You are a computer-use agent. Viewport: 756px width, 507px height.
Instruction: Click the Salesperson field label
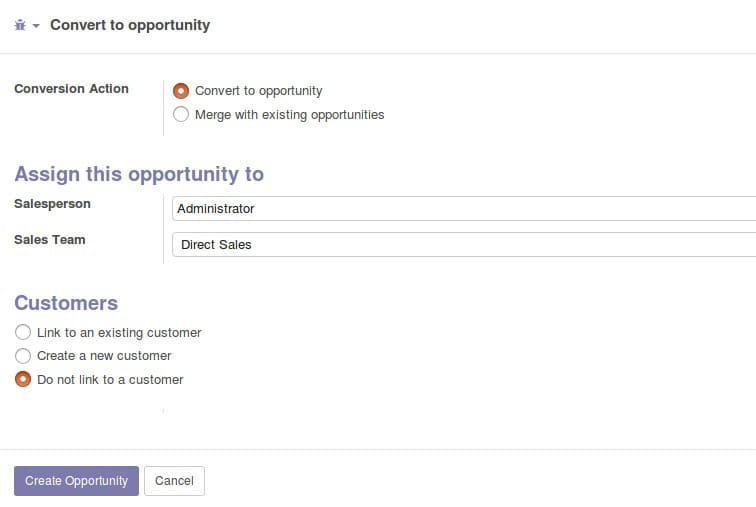click(52, 204)
